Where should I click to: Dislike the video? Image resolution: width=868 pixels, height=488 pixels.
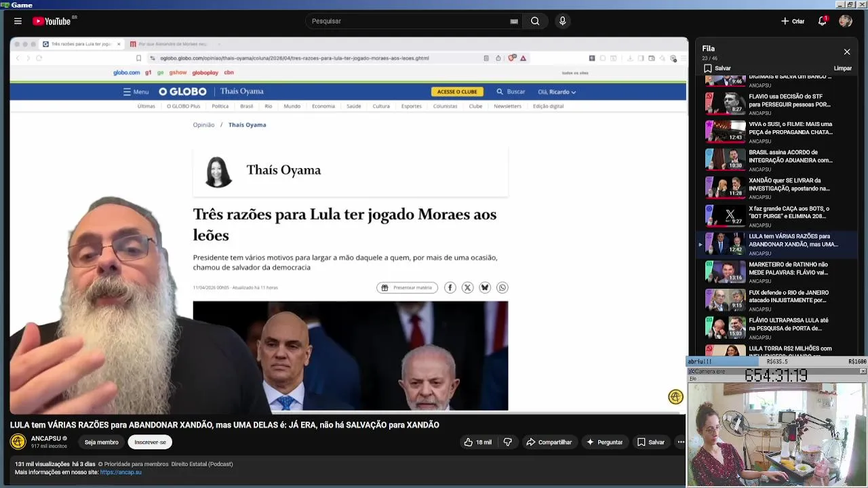click(x=508, y=442)
